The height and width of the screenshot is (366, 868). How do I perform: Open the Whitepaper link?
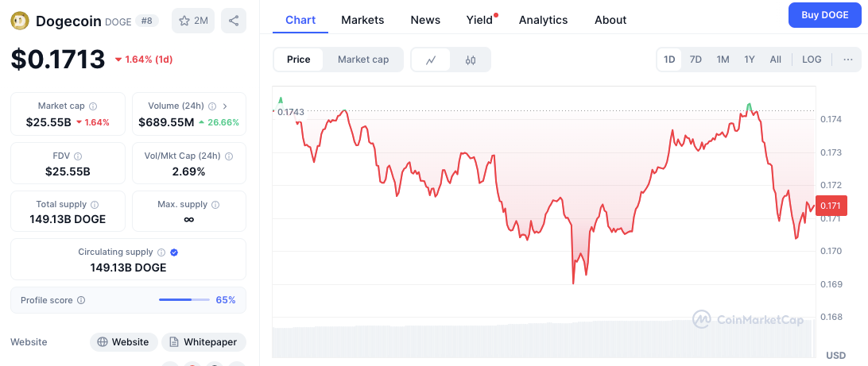click(x=203, y=342)
